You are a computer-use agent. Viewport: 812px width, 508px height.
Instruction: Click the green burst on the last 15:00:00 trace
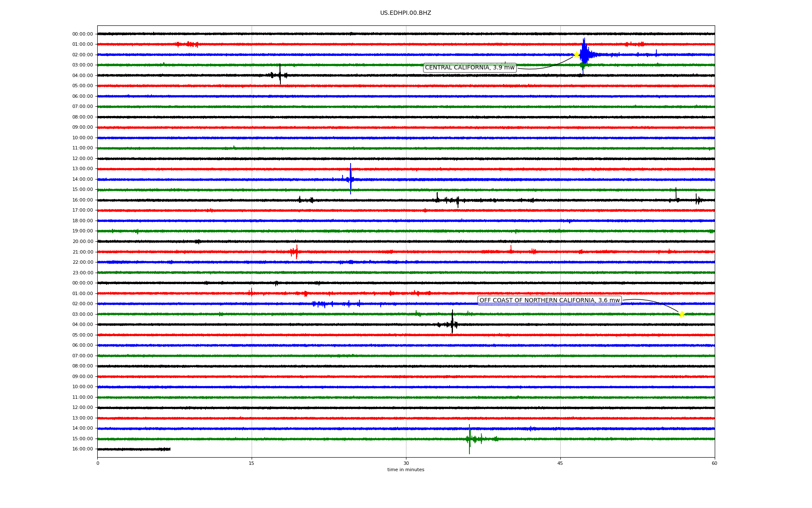pos(469,439)
